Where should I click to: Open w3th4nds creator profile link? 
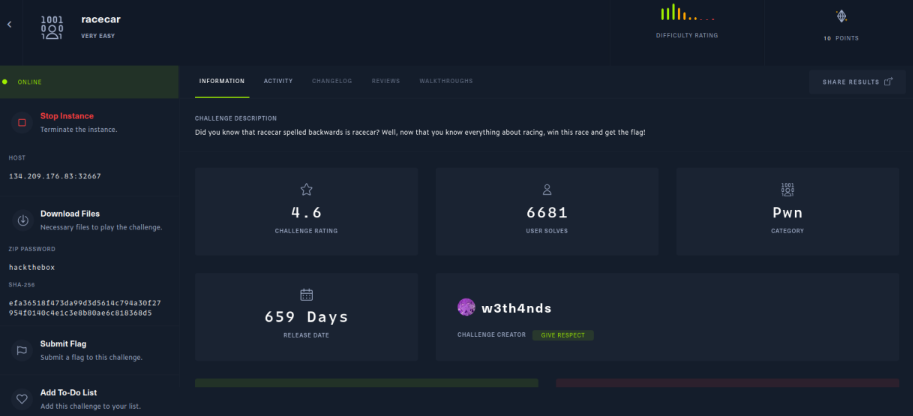click(516, 308)
